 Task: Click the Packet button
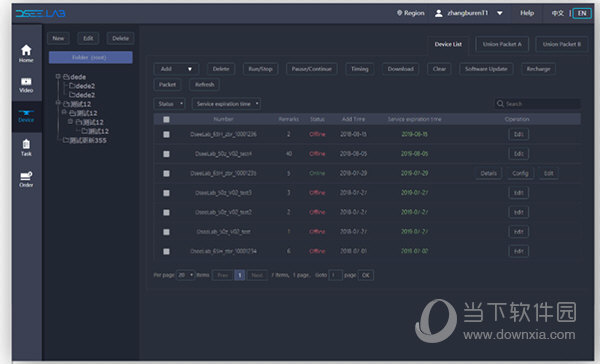167,85
